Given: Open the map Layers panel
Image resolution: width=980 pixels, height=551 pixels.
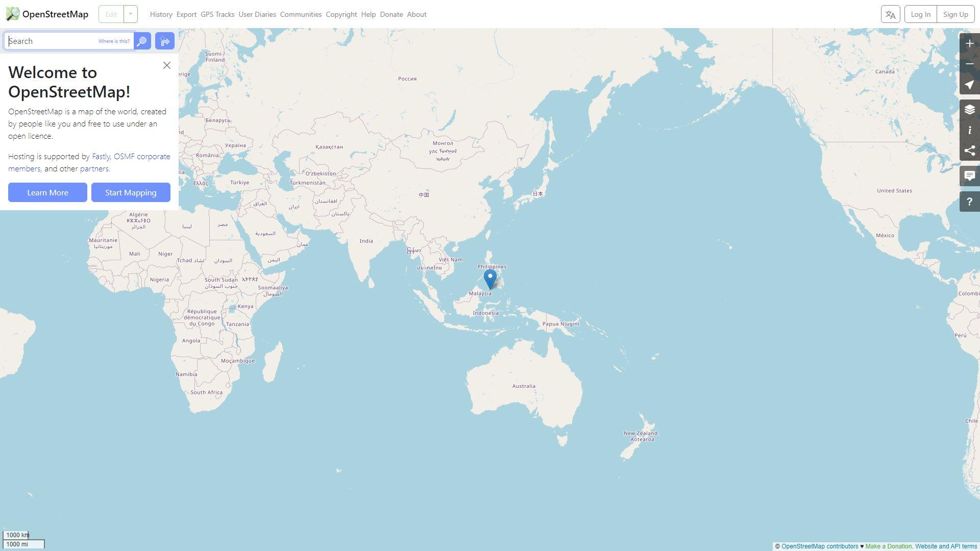Looking at the screenshot, I should (969, 110).
